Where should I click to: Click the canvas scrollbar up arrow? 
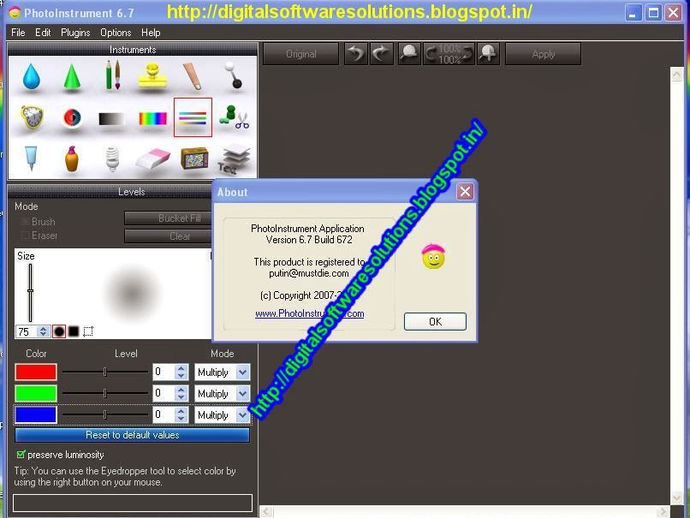tap(677, 75)
